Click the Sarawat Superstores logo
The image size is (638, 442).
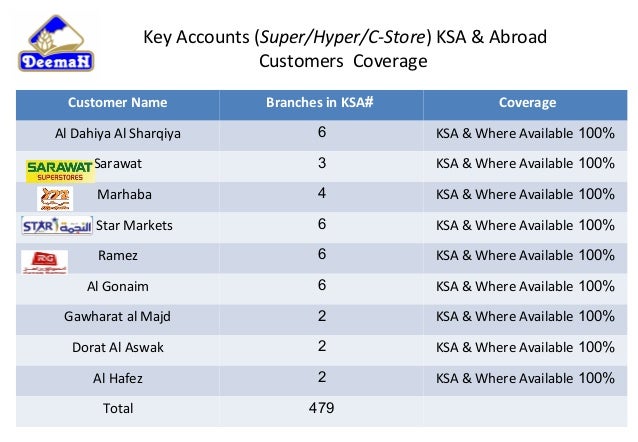60,171
